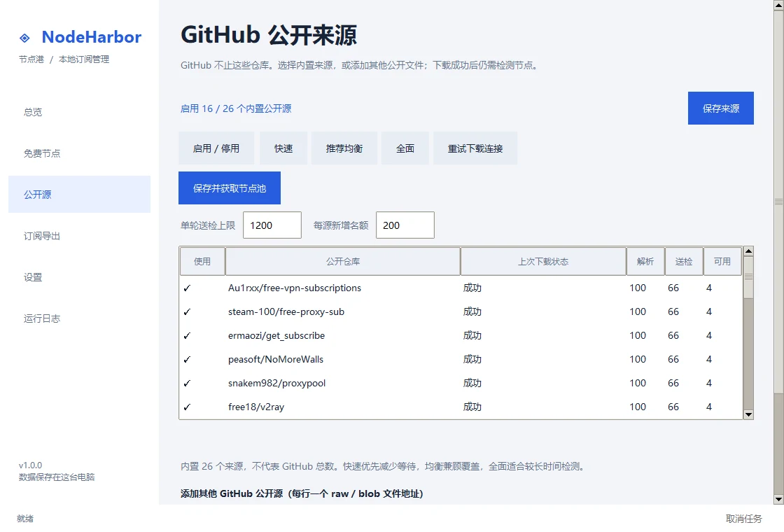784x532 pixels.
Task: Sort by the 可用 column header
Action: 722,262
